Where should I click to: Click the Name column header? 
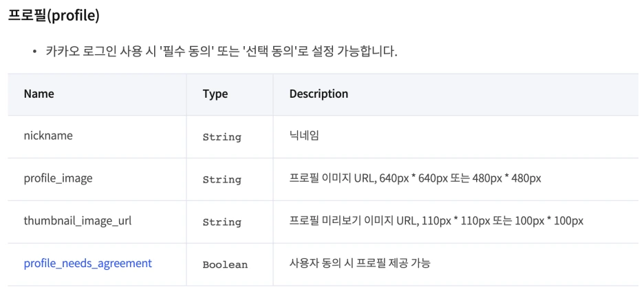[39, 94]
